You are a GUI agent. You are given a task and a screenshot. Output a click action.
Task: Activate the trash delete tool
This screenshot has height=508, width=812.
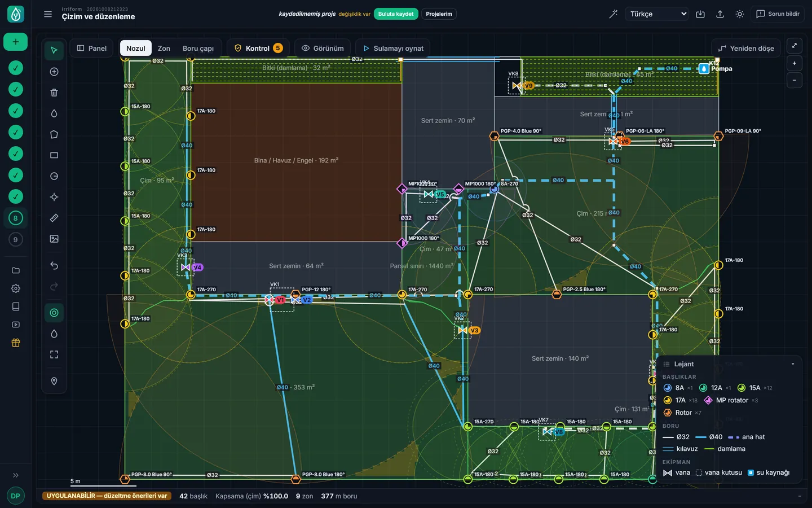pyautogui.click(x=54, y=93)
